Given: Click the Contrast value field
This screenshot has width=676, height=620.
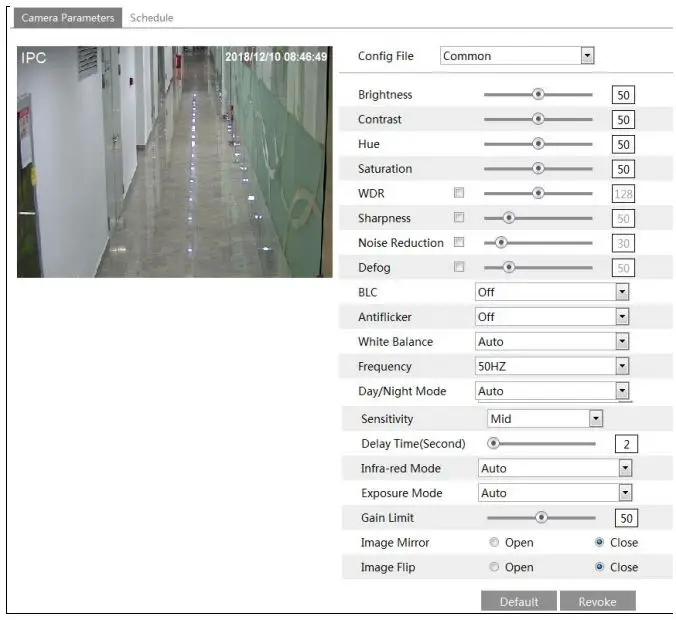Looking at the screenshot, I should point(623,119).
